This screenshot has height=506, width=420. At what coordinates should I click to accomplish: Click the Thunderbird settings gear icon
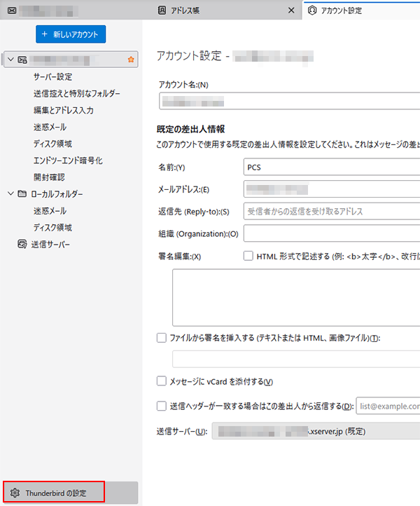(x=15, y=493)
